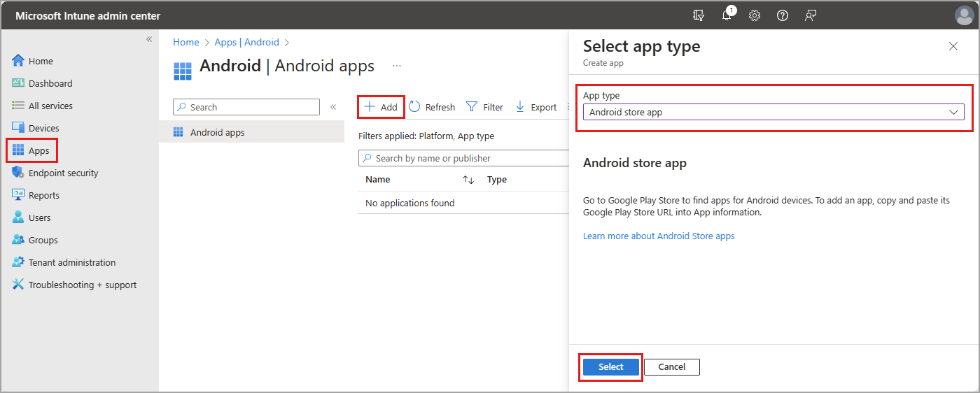Open the Copilot/portal icon in header
980x393 pixels.
pos(698,15)
